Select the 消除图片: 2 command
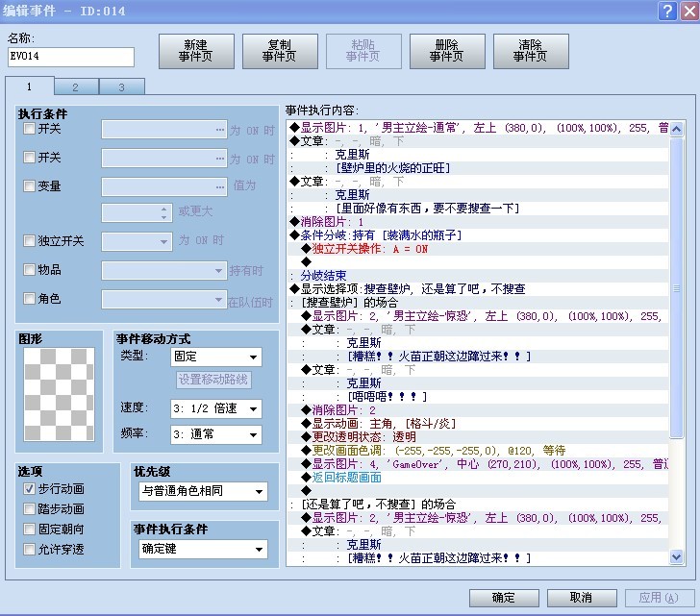 tap(478, 410)
